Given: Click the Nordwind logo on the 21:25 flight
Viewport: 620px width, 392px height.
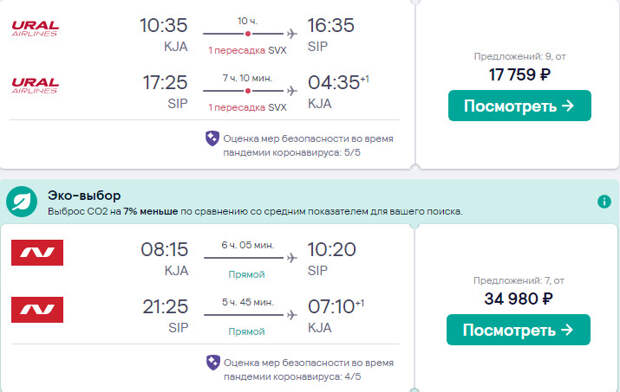Looking at the screenshot, I should coord(37,310).
